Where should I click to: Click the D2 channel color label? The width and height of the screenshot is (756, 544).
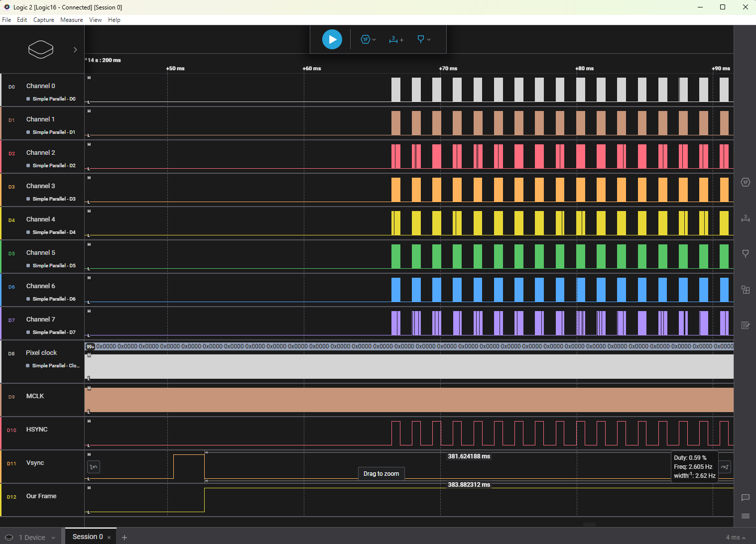click(x=11, y=154)
